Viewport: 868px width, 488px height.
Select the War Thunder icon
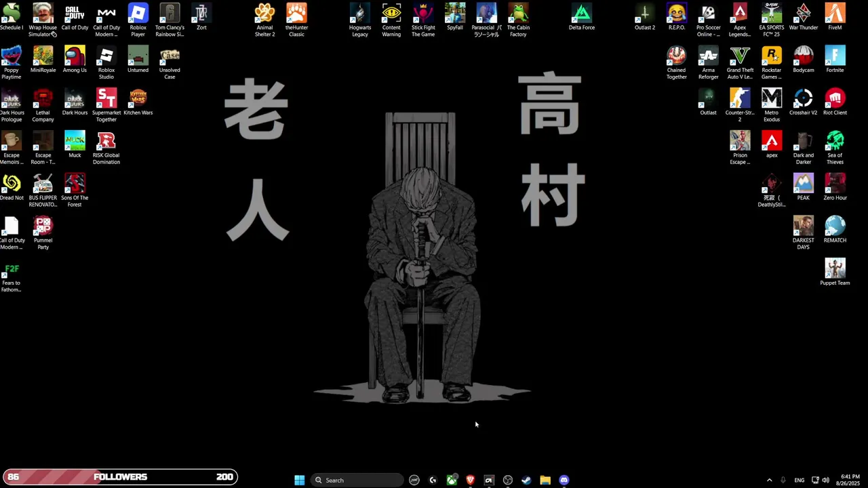[804, 18]
